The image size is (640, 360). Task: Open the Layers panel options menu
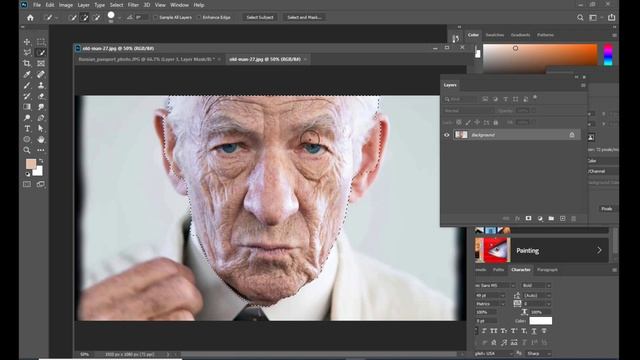[x=583, y=85]
